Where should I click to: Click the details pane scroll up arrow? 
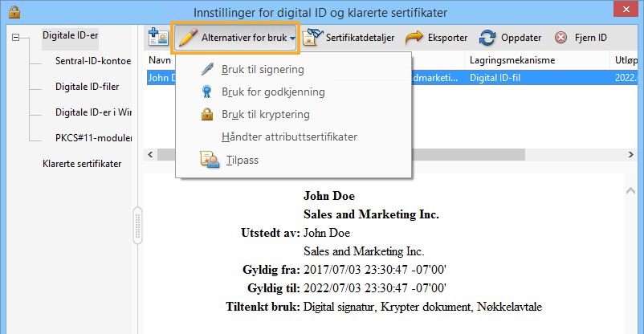point(630,190)
